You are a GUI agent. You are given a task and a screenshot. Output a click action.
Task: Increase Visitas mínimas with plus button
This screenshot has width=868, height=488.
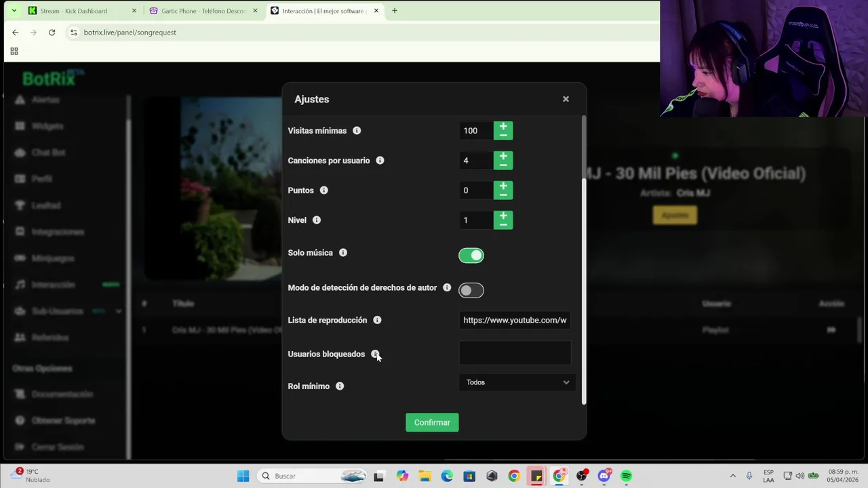point(503,126)
